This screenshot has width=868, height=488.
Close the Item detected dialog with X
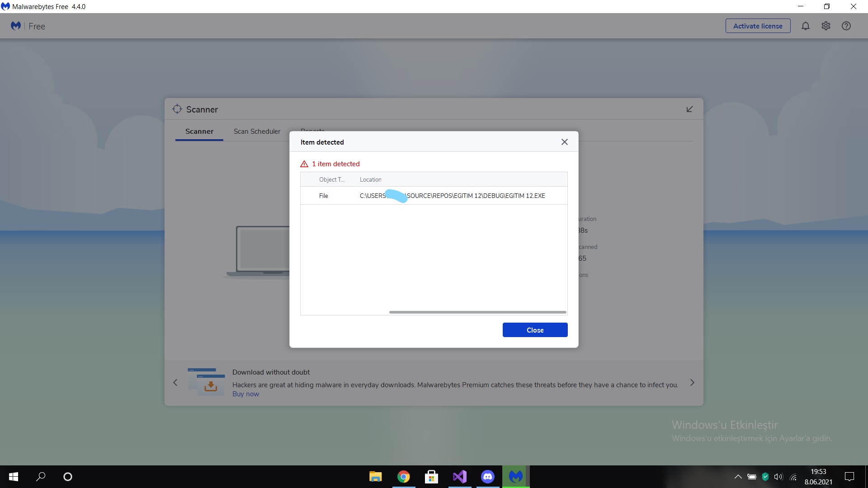click(564, 142)
